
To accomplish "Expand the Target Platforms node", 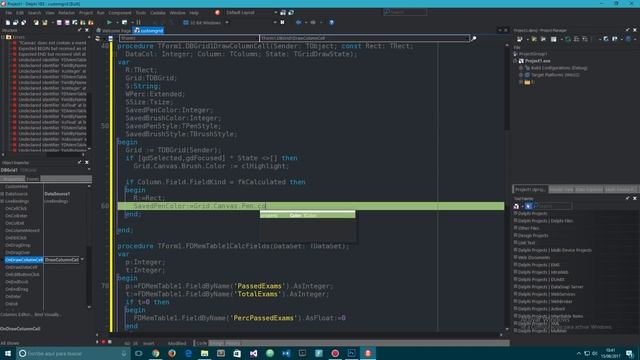I will pyautogui.click(x=521, y=75).
